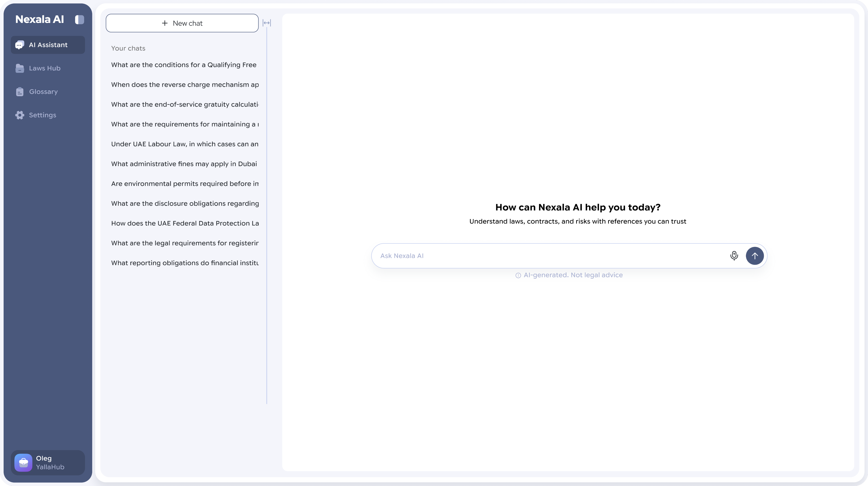Click the Settings gear icon
Image resolution: width=868 pixels, height=486 pixels.
(19, 115)
